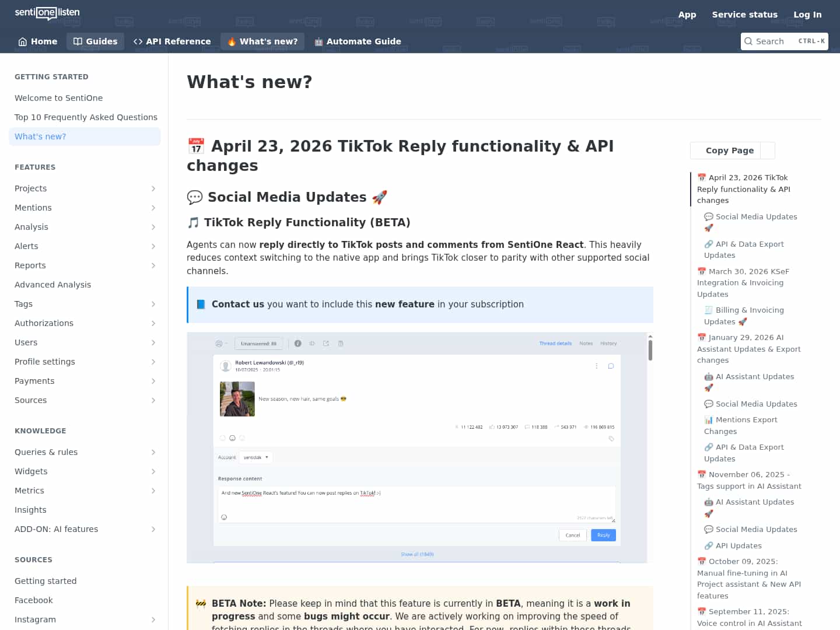Open the Automate Guide tab
Image resolution: width=840 pixels, height=630 pixels.
point(358,41)
